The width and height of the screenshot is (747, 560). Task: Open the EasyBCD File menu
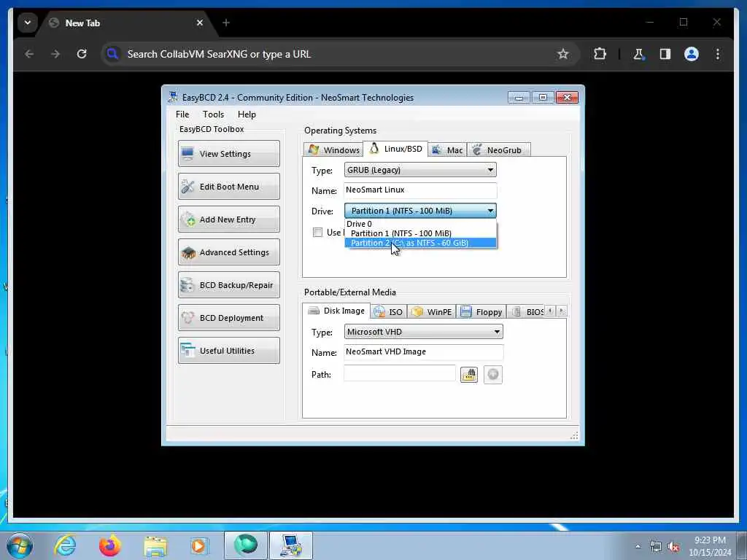click(x=182, y=114)
